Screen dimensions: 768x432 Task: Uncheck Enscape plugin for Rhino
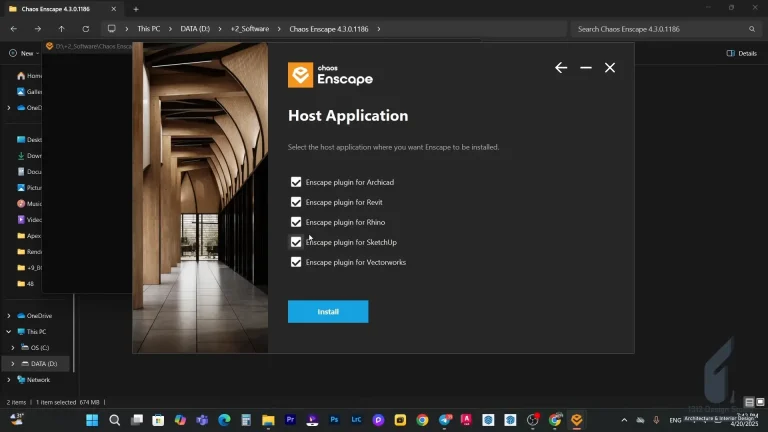coord(296,222)
